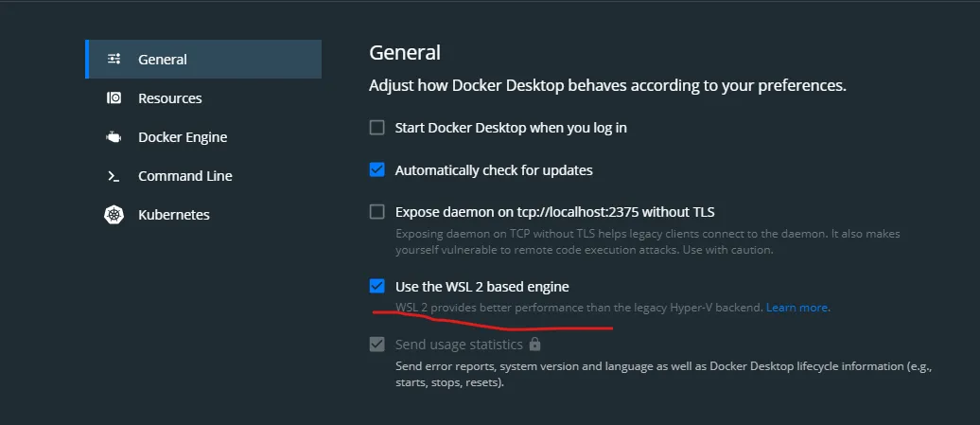Viewport: 980px width, 425px height.
Task: Click the 'Send usage statistics' label text
Action: [459, 345]
